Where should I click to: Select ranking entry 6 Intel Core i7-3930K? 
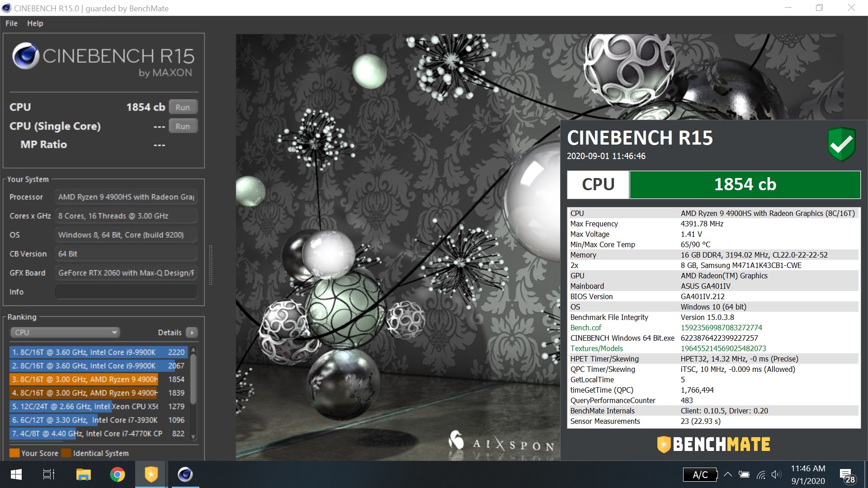pos(99,420)
